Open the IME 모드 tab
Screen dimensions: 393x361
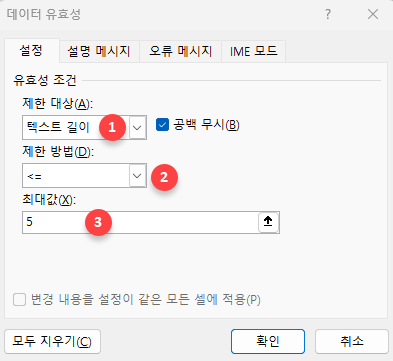tap(253, 51)
